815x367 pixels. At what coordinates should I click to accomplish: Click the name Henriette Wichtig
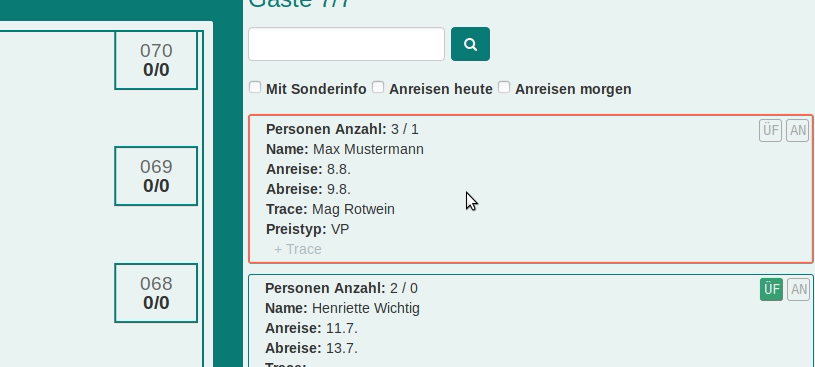coord(365,308)
